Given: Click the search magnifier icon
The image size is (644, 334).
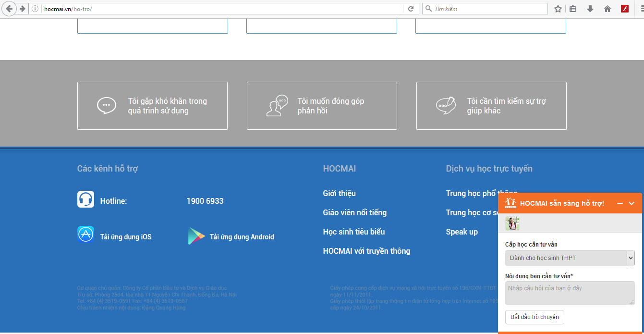Looking at the screenshot, I should coord(428,9).
